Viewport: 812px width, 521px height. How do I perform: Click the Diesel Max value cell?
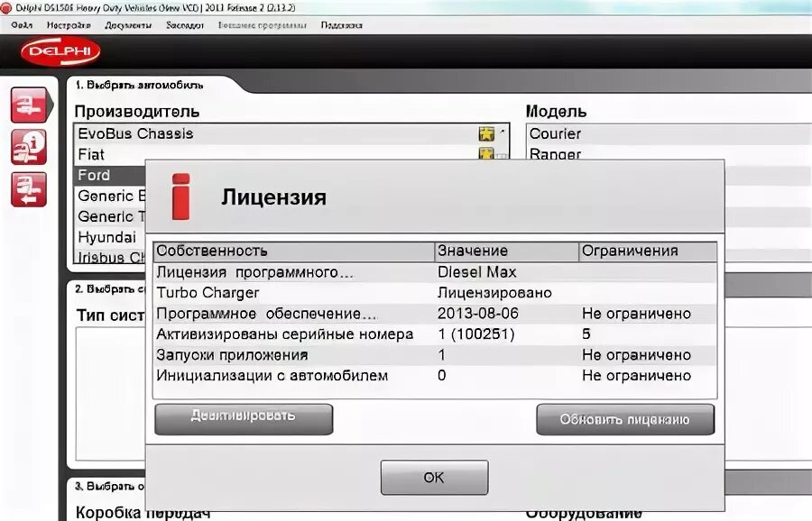[x=477, y=272]
